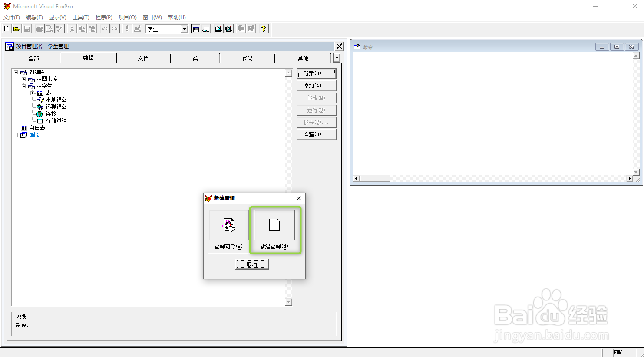Click the Redo arrow icon
Viewport: 644px width, 357px height.
115,29
